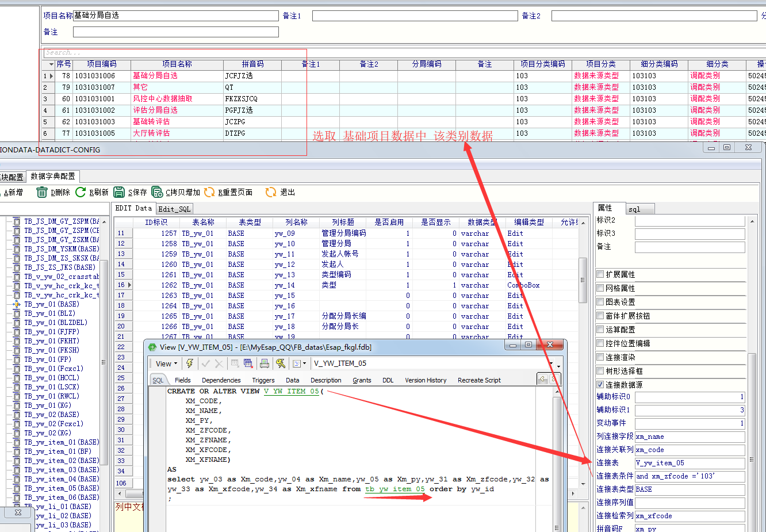This screenshot has width=766, height=532.
Task: Click the A新增 add button
Action: pos(13,192)
